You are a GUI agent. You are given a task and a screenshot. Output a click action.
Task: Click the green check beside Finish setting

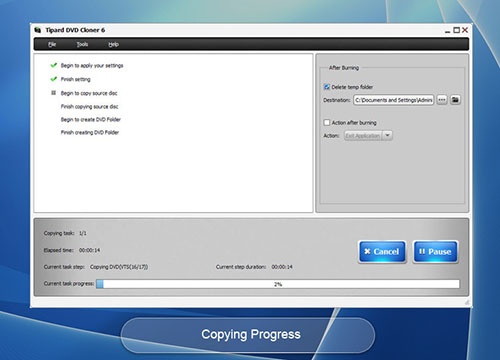54,79
